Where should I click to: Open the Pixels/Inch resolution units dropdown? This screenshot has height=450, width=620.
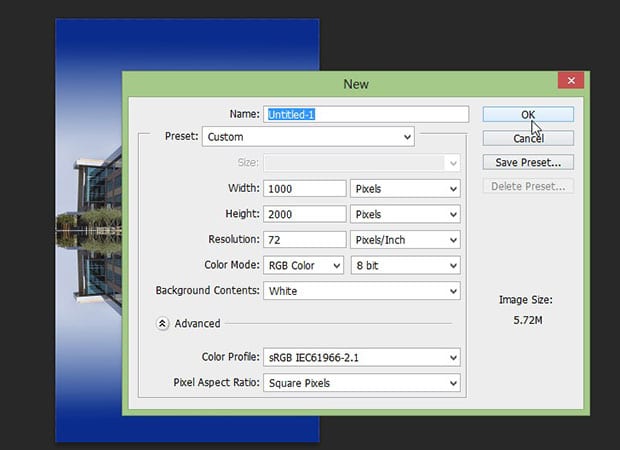(405, 240)
